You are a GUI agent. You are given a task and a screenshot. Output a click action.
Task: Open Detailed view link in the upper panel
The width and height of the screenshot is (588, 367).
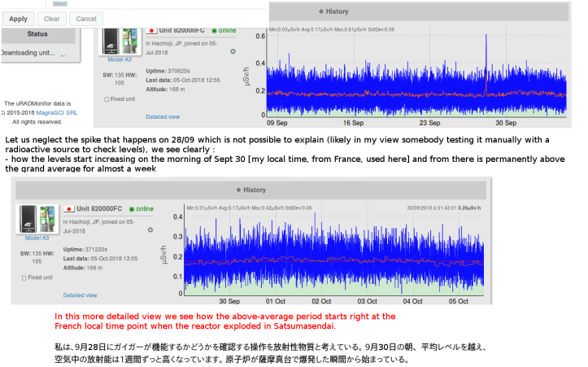[163, 117]
